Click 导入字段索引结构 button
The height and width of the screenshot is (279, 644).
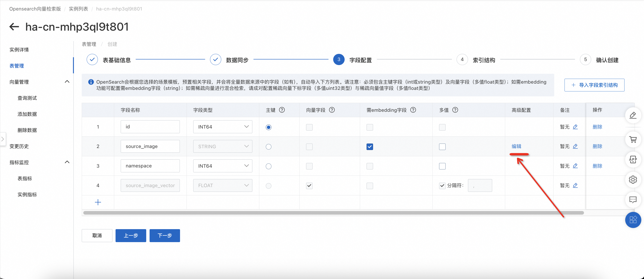(594, 85)
